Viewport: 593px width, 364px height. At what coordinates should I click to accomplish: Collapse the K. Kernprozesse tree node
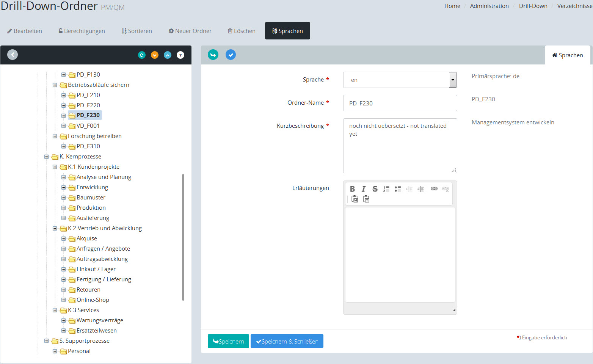(x=46, y=157)
